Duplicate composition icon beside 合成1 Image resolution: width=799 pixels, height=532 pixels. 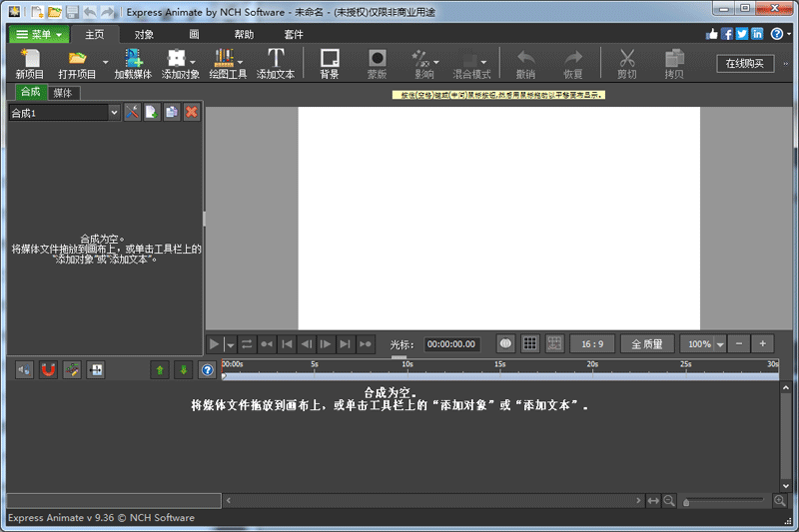tap(171, 112)
